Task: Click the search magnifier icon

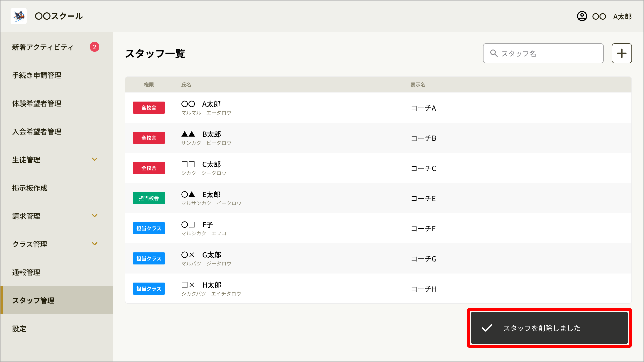Action: [x=494, y=53]
